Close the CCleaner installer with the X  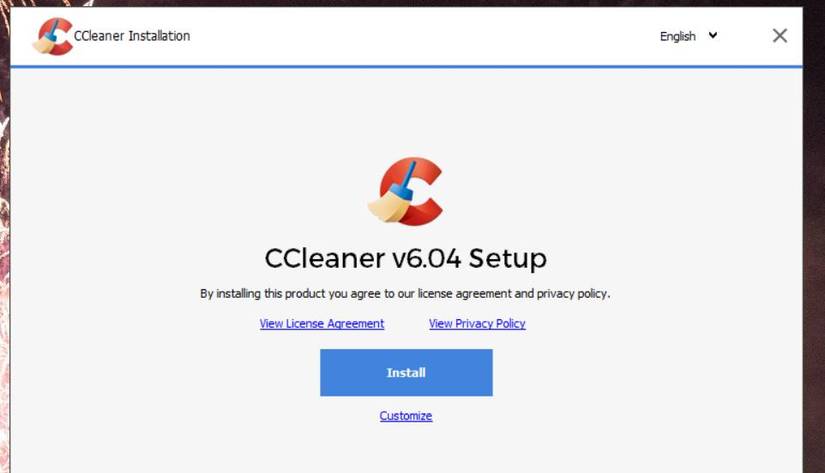pyautogui.click(x=780, y=36)
